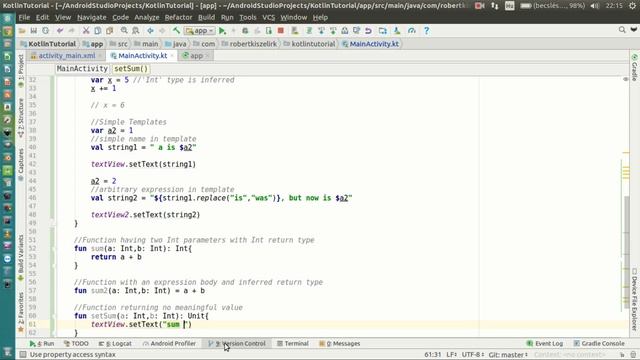Screen dimensions: 640x360
Task: Click the Copy toolbar icon
Action: (x=98, y=31)
